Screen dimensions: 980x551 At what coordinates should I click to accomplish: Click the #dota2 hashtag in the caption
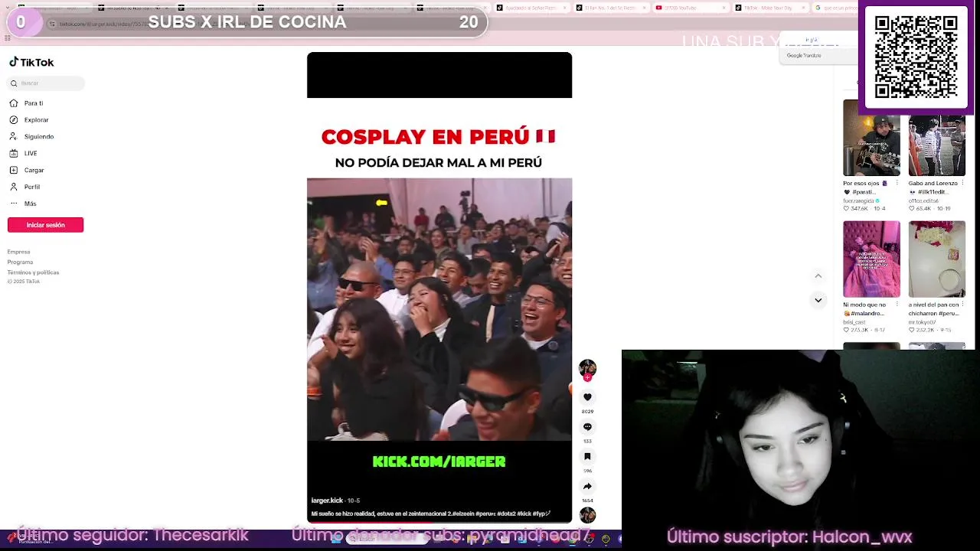tap(506, 514)
